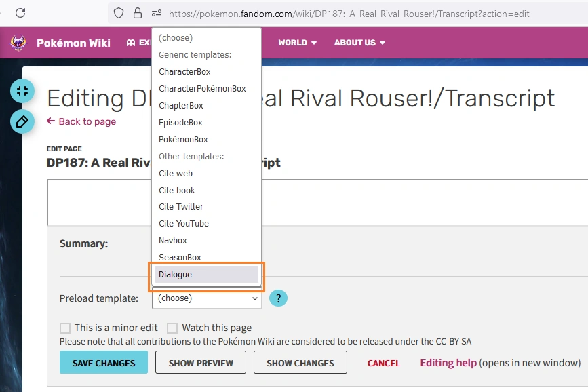Open the Editing help link
Image resolution: width=588 pixels, height=392 pixels.
(448, 363)
